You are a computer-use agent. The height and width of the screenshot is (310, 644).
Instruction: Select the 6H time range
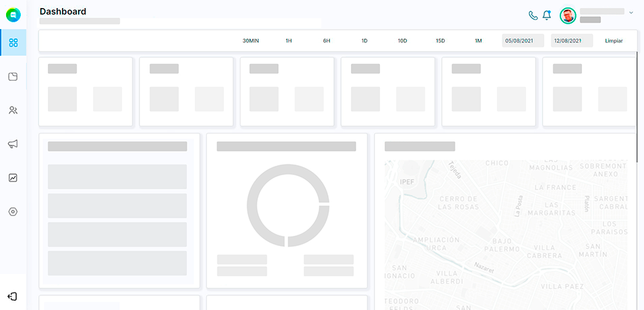pyautogui.click(x=327, y=41)
